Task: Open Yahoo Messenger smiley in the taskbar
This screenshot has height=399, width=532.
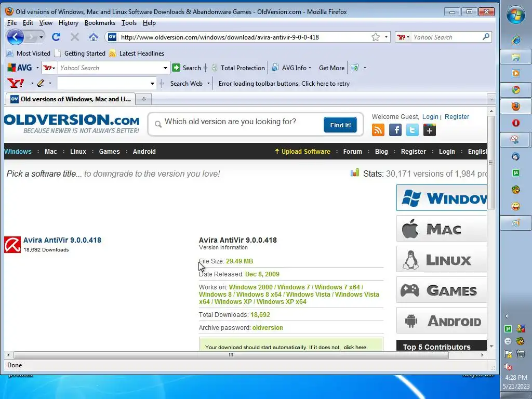Action: [516, 206]
